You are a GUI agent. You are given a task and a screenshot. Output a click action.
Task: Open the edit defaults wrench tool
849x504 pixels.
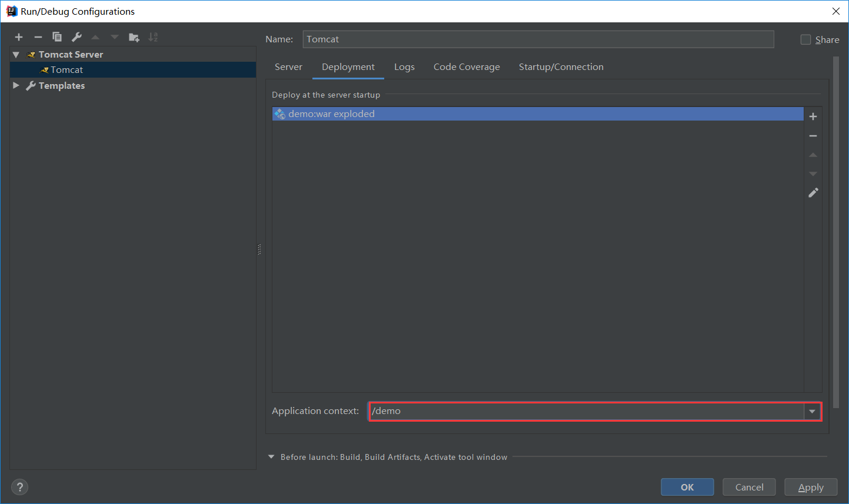(x=76, y=37)
